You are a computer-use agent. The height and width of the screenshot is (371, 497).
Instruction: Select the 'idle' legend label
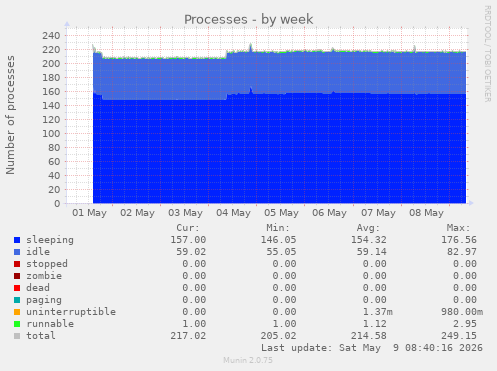pyautogui.click(x=38, y=252)
